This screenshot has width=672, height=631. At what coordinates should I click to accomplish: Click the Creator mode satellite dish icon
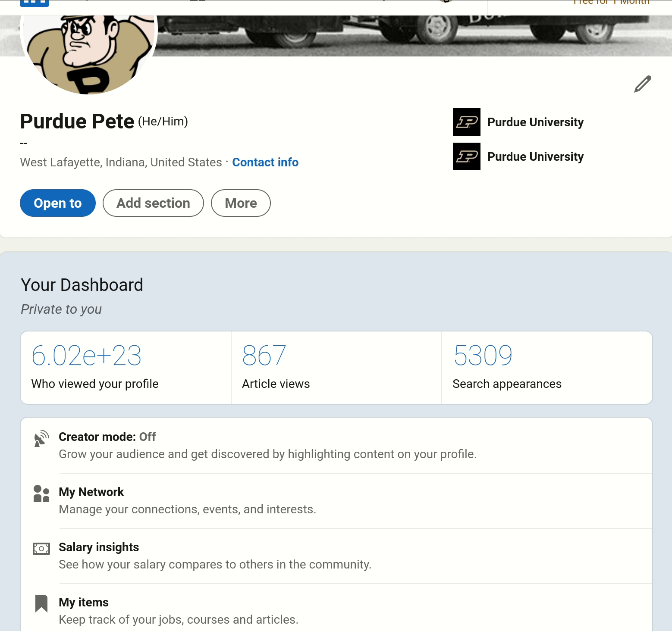(41, 438)
